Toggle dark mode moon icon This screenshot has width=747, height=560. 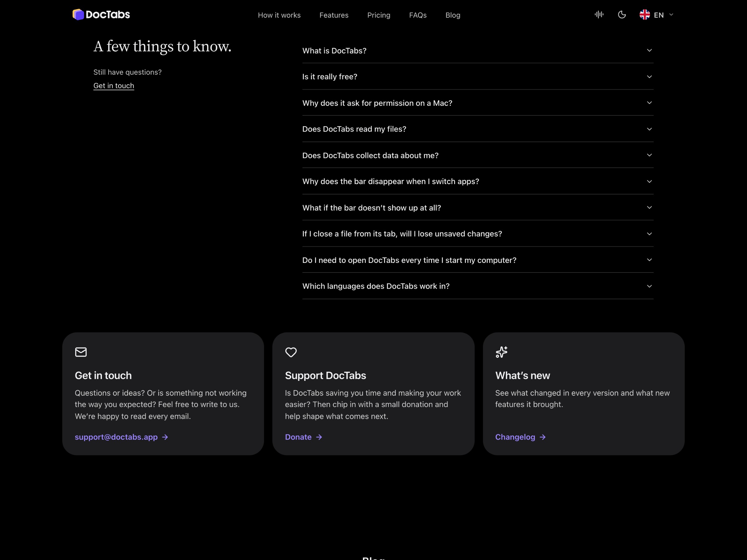(x=622, y=15)
